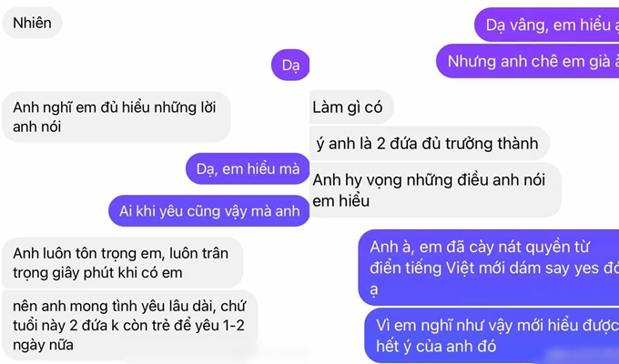Click 'hết ý của anh đó' text line

tap(436, 347)
